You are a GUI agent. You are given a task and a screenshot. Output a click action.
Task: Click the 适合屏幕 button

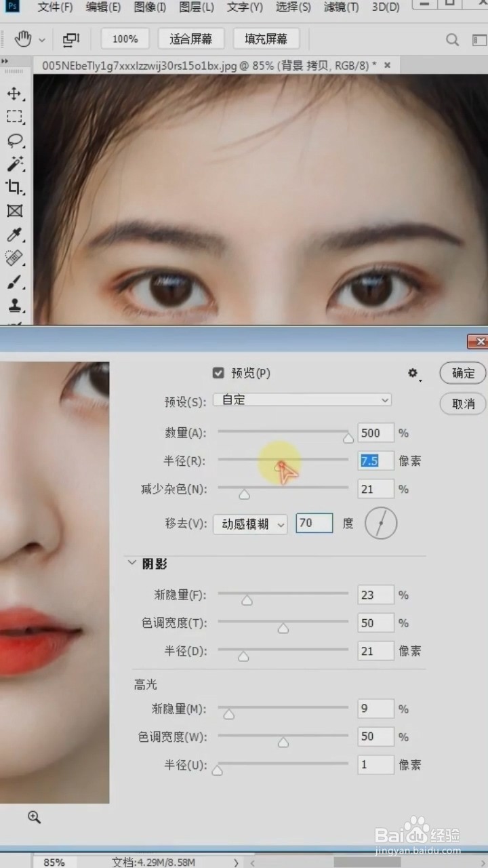191,39
